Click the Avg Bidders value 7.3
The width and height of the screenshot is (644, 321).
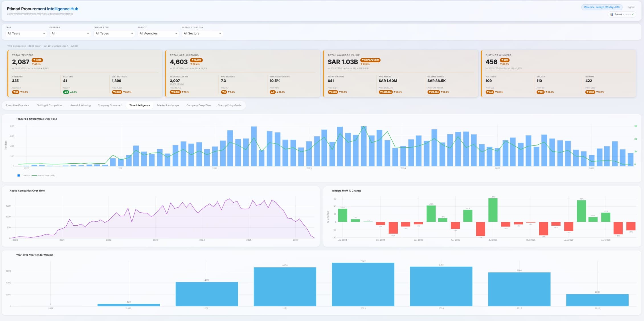[x=223, y=81]
